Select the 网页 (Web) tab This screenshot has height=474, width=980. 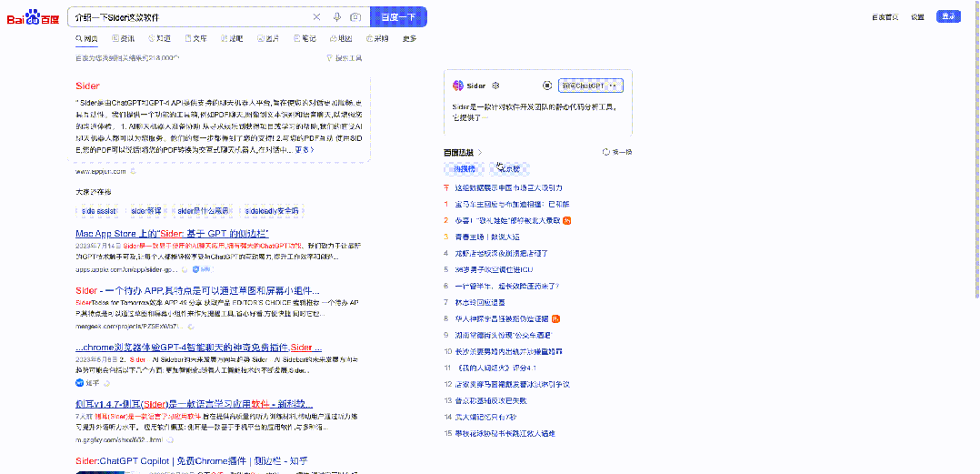86,38
